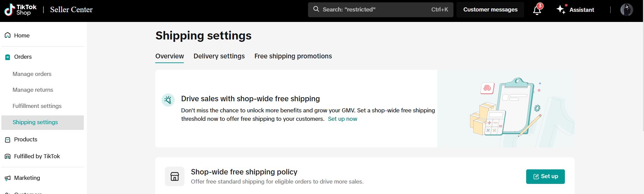Follow the 'Set up now' link
Screen dimensions: 644x194
(342, 119)
